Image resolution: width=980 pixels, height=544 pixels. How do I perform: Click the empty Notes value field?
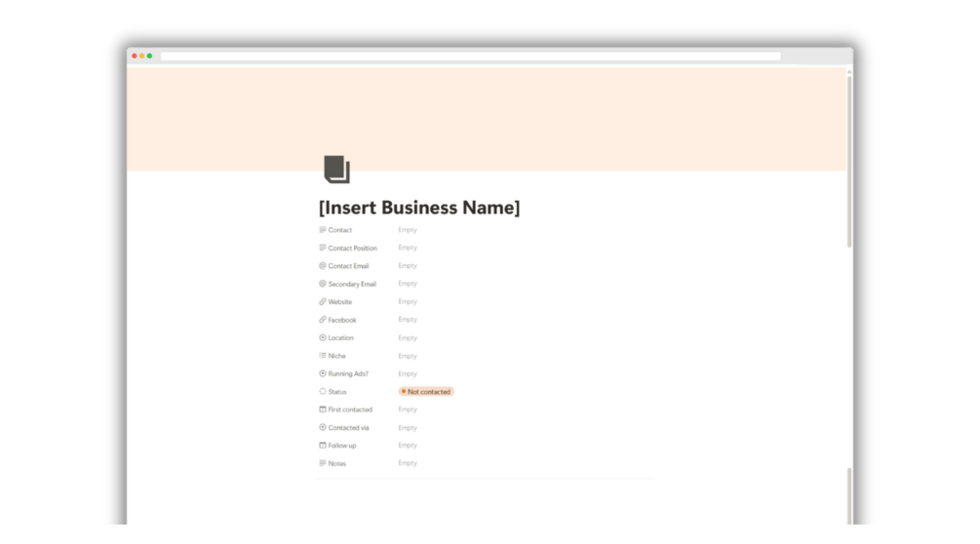408,463
